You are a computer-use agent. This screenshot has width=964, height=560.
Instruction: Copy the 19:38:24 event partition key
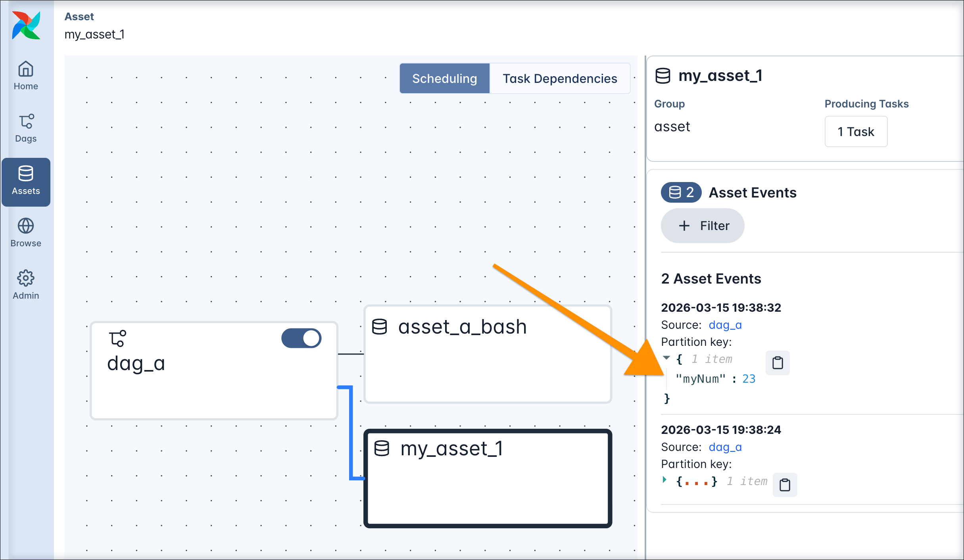785,484
